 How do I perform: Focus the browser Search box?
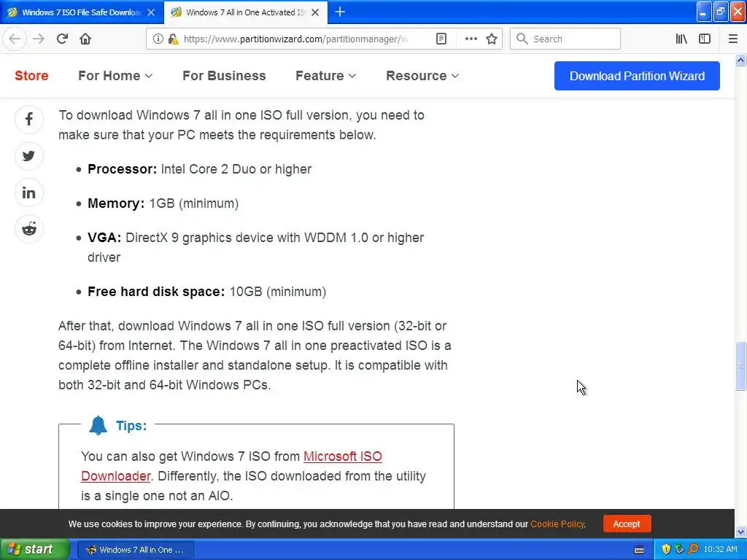coord(565,39)
